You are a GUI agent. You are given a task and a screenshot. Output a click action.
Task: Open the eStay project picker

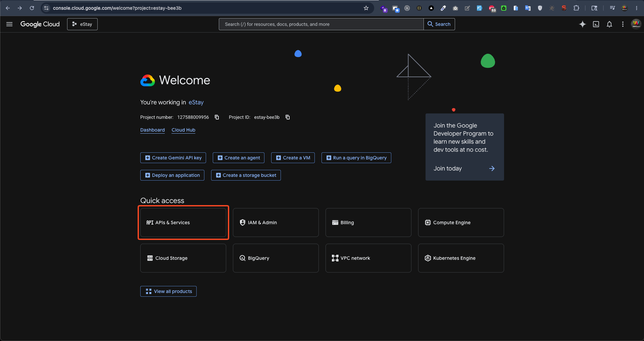point(82,24)
